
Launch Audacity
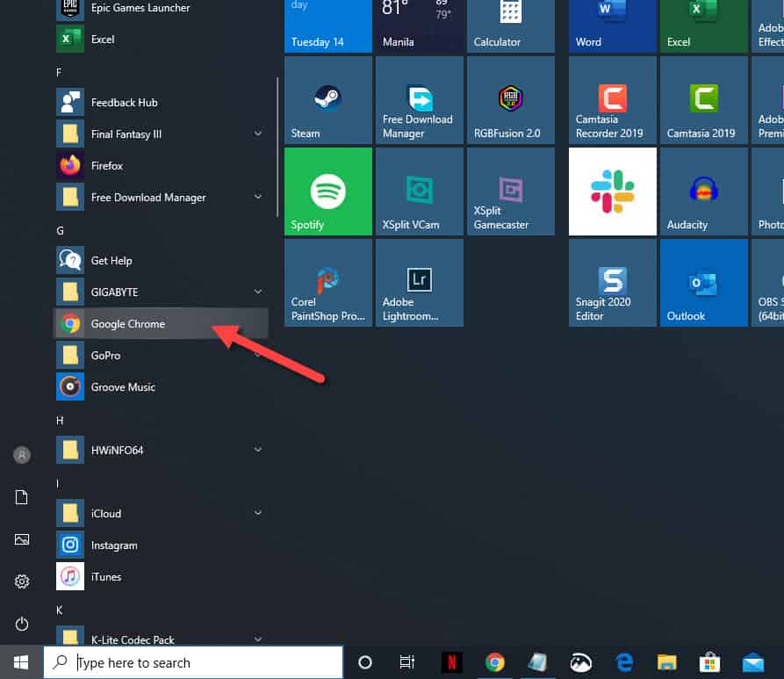702,191
